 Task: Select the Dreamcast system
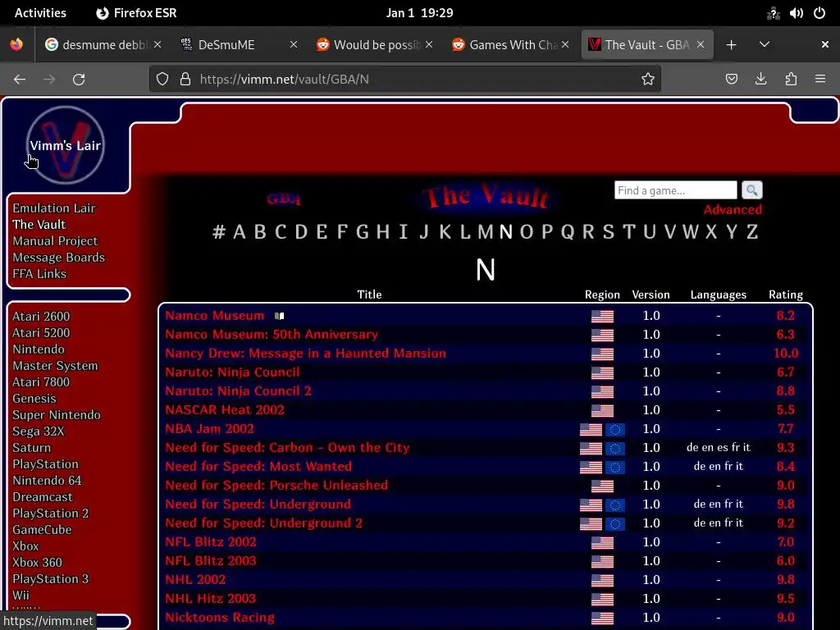coord(43,496)
